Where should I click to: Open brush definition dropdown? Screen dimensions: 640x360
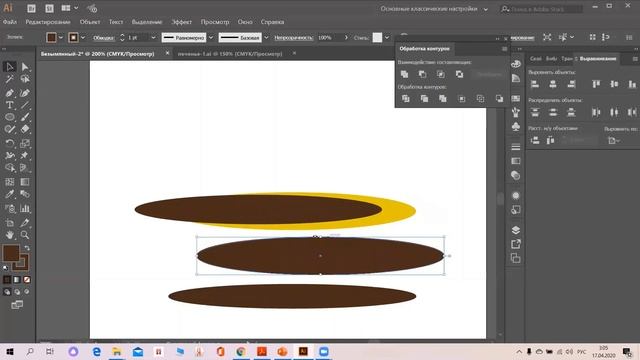[266, 38]
